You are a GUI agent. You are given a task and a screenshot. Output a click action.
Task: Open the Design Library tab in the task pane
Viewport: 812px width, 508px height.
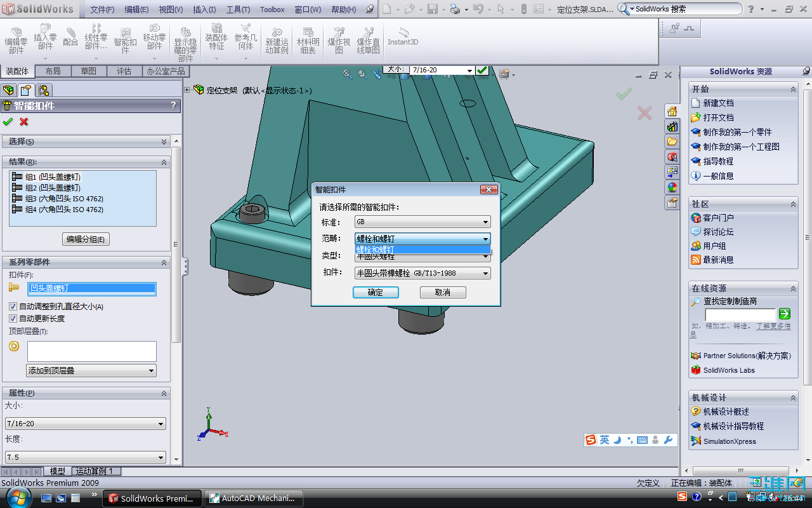[x=672, y=126]
